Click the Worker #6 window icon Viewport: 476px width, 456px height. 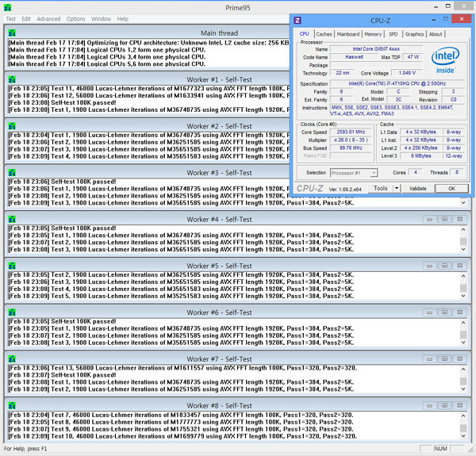12,312
